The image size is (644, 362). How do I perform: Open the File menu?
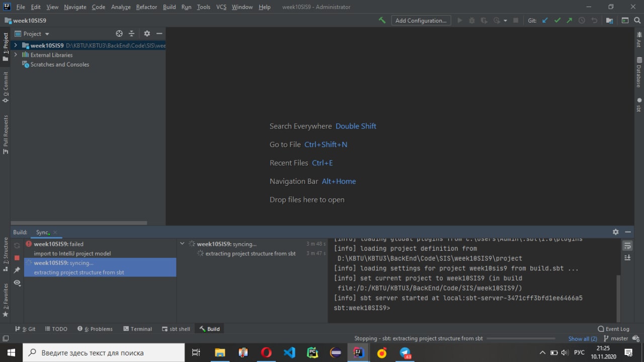click(21, 7)
